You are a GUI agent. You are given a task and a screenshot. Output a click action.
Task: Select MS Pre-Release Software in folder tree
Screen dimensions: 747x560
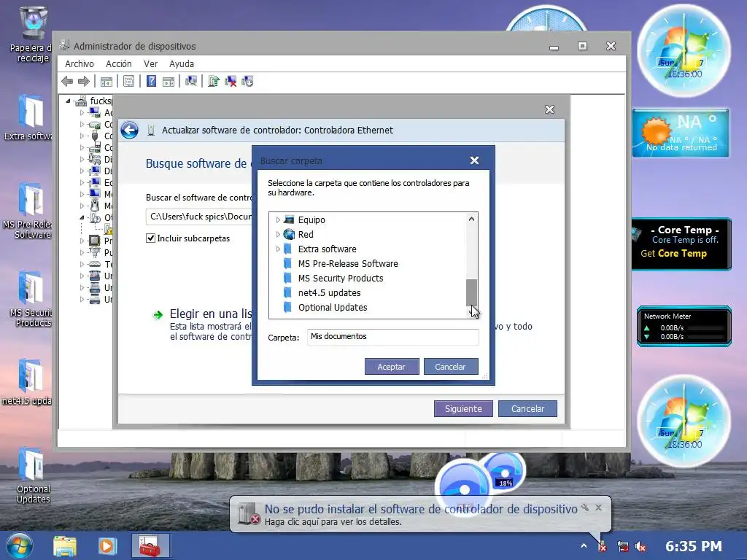tap(348, 264)
